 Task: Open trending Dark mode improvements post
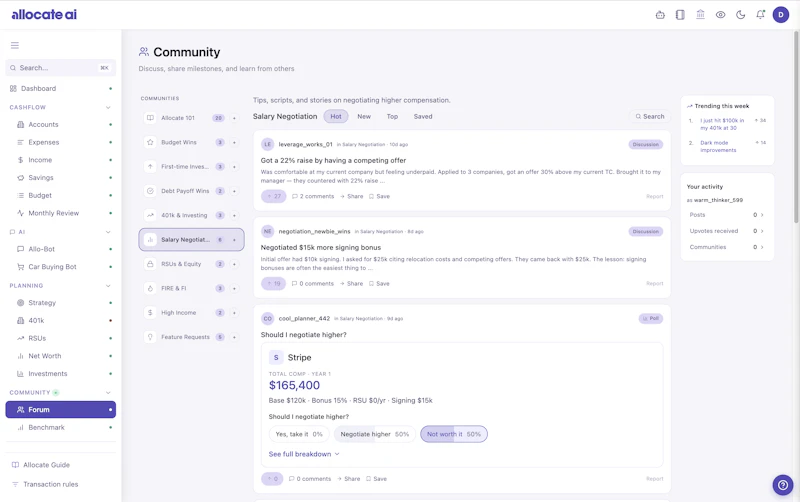(718, 146)
